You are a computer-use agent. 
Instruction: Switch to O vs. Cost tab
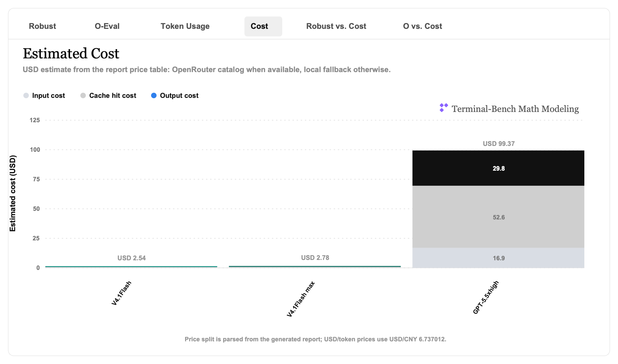point(422,26)
